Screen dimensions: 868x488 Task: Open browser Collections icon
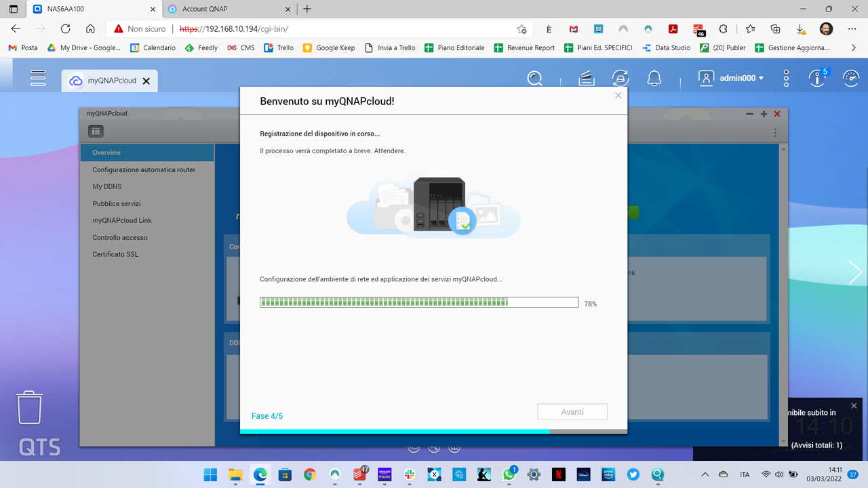tap(775, 29)
